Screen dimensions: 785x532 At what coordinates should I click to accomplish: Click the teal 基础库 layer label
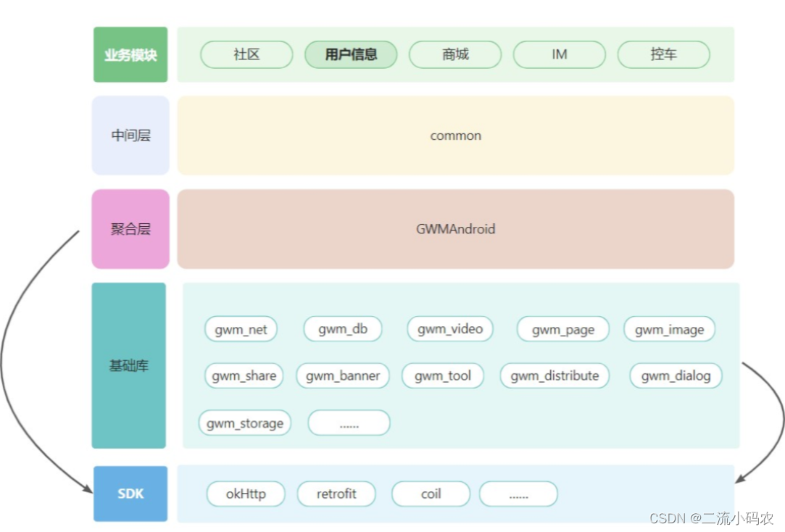coord(129,365)
